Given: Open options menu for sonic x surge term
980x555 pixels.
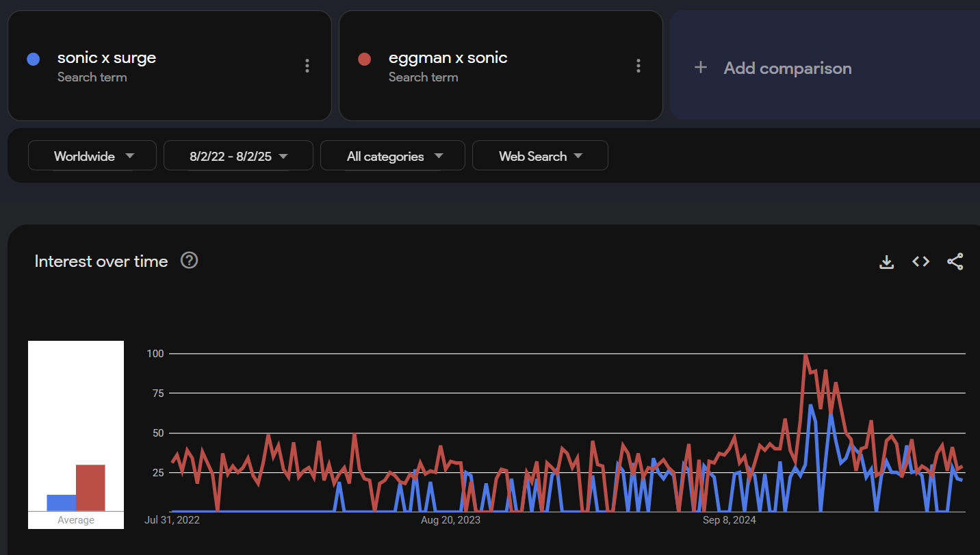Looking at the screenshot, I should point(307,66).
